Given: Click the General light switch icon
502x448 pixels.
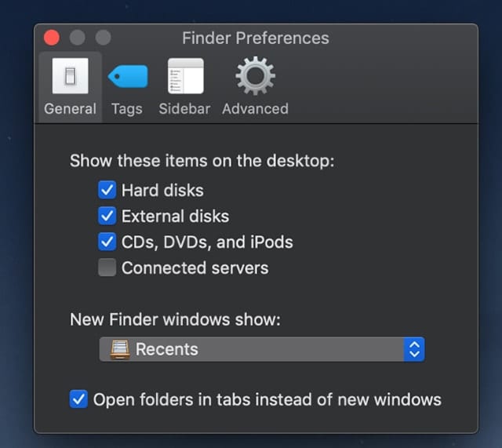Looking at the screenshot, I should point(70,76).
